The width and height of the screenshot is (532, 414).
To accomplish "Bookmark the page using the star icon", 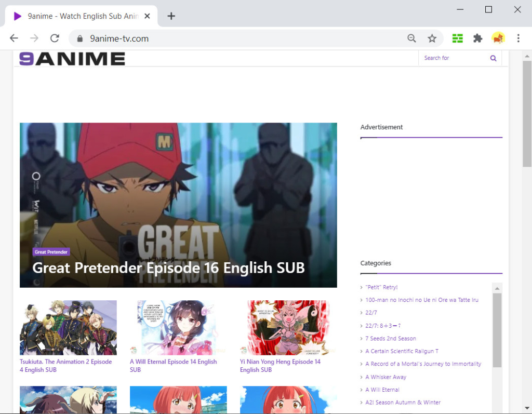I will pyautogui.click(x=432, y=38).
